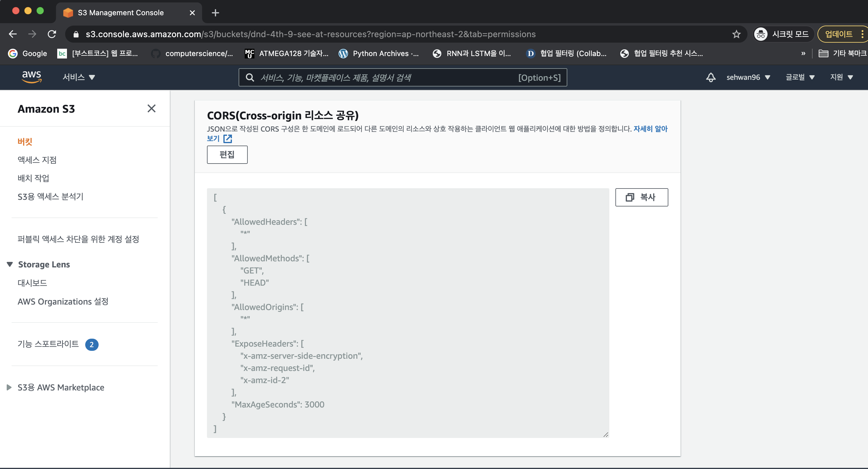Open 액세스 지점 in the sidebar
868x469 pixels.
37,160
